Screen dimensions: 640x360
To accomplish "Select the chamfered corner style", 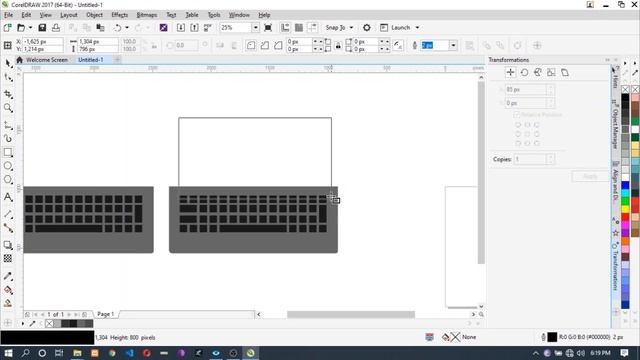I will click(x=278, y=45).
